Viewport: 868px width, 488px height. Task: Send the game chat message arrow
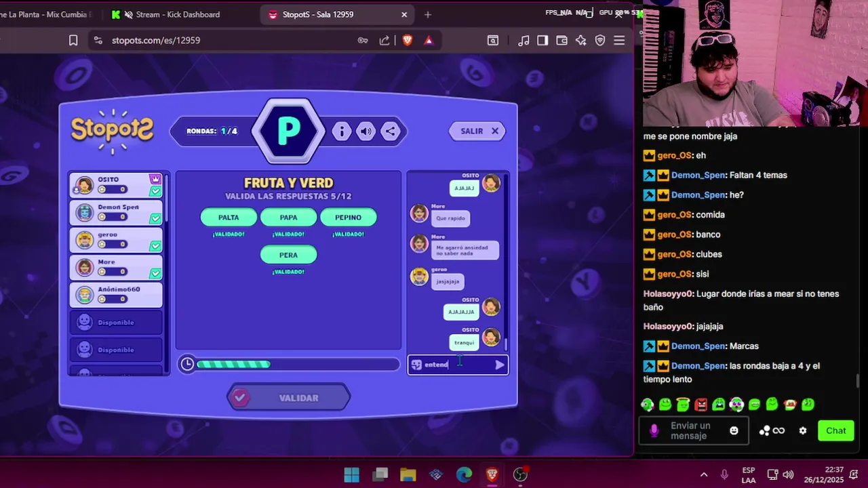click(x=500, y=365)
